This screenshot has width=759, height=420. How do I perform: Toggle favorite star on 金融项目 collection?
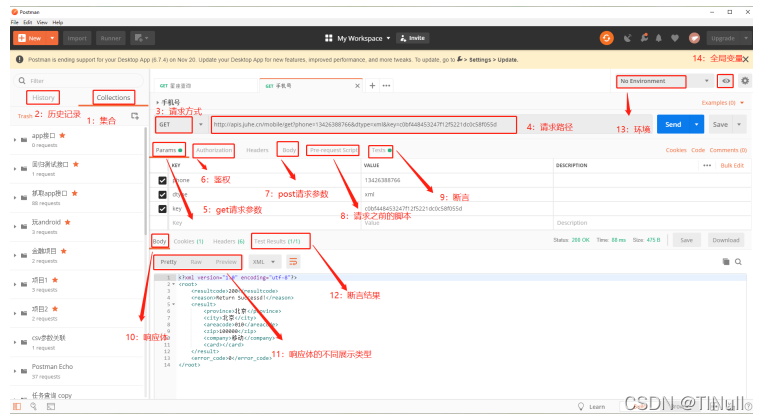[x=63, y=251]
